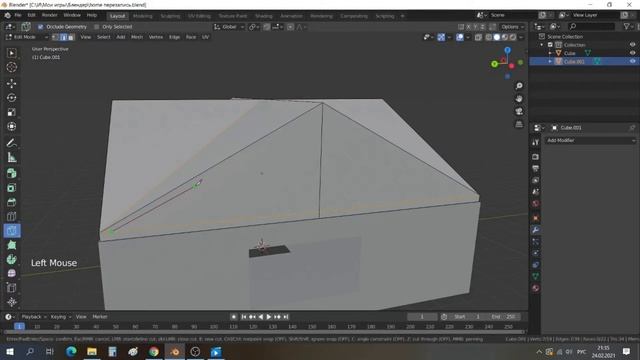640x360 pixels.
Task: Select the Scale tool
Action: tap(11, 112)
